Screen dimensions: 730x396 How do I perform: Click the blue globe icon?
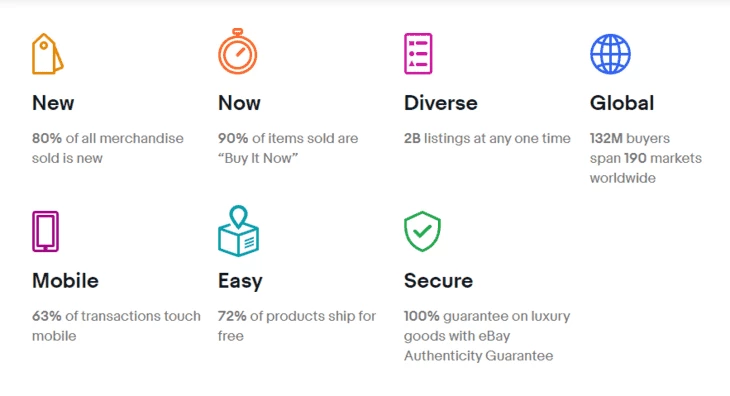point(610,54)
